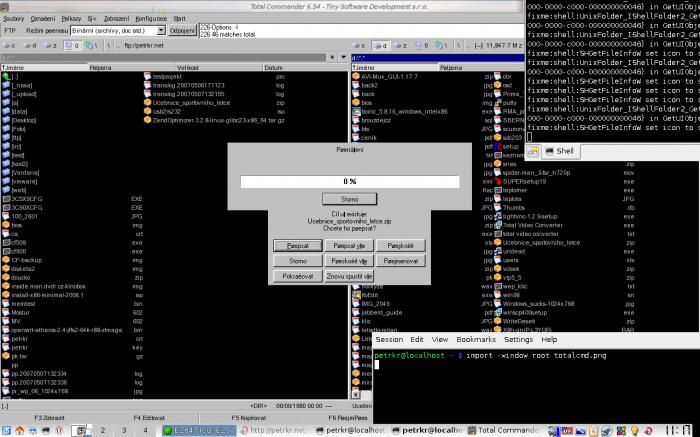The image size is (700, 437).
Task: Open the Settings menu in Konsole
Action: pyautogui.click(x=518, y=339)
